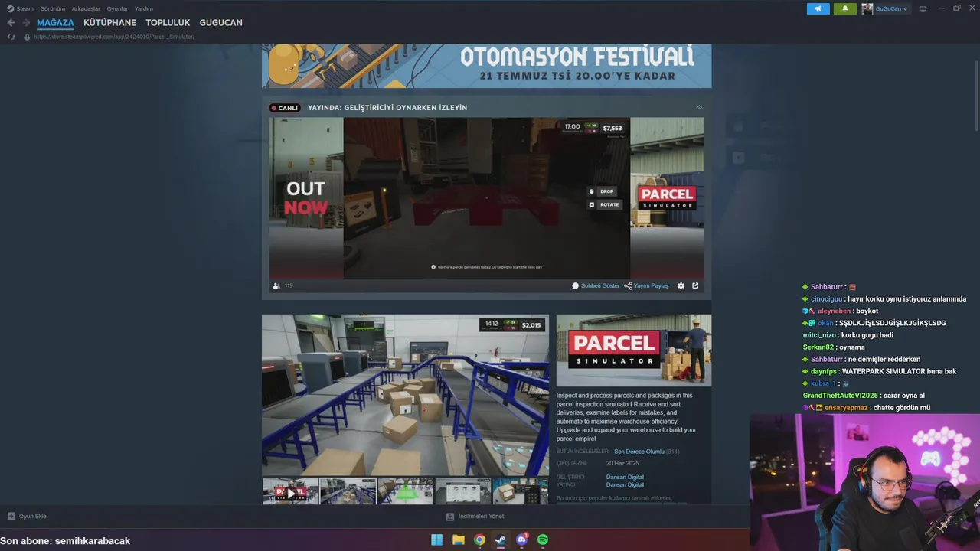Open File Explorer from the taskbar
Viewport: 980px width, 551px height.
[458, 540]
